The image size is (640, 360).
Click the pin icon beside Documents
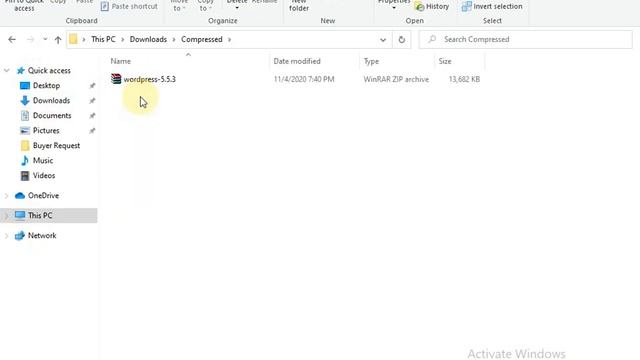coord(92,116)
